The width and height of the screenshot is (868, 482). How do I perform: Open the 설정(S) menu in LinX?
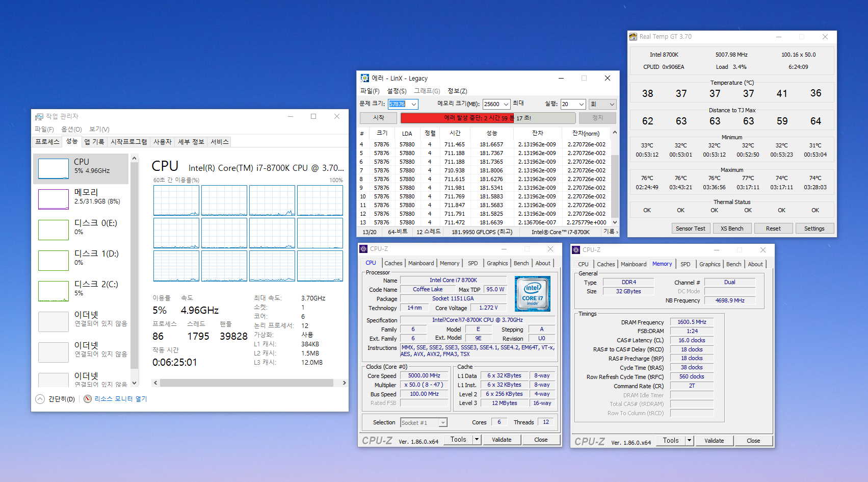point(397,91)
